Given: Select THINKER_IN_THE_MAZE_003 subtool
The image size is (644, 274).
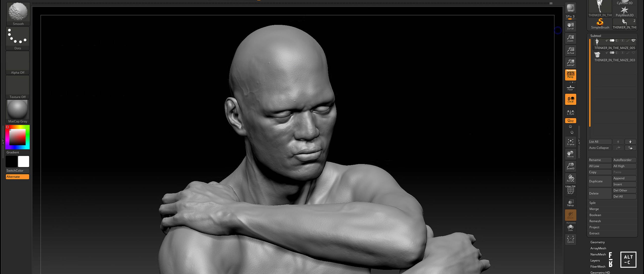Looking at the screenshot, I should (x=615, y=57).
